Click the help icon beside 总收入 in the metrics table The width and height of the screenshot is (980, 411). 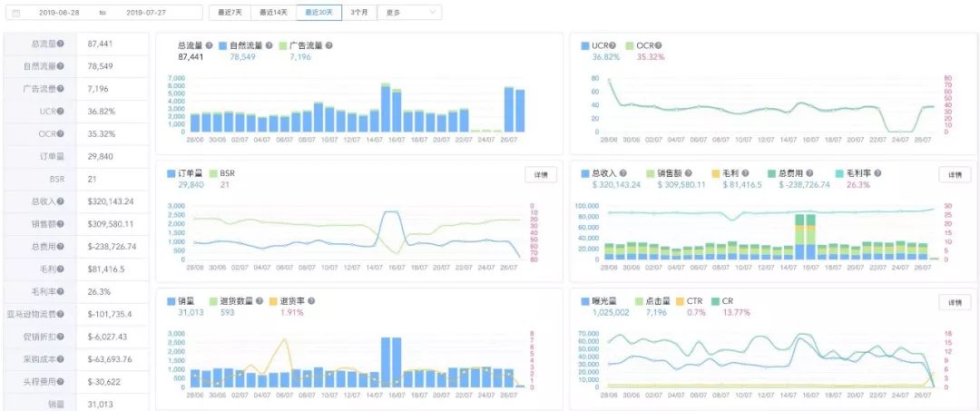click(62, 201)
